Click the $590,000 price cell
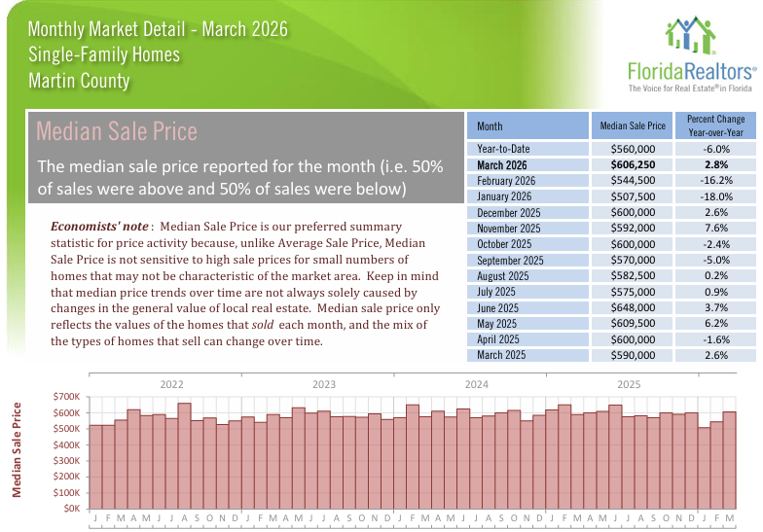Viewport: 763px width, 532px height. click(633, 355)
